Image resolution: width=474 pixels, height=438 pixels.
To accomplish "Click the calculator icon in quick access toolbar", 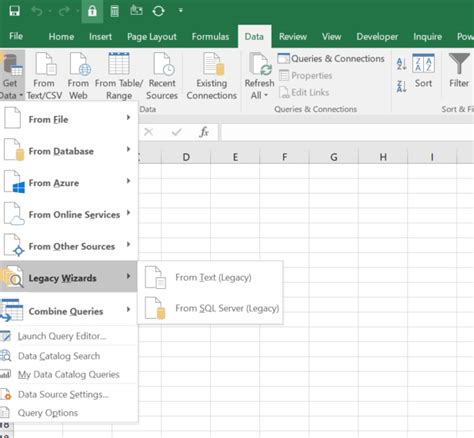I will click(x=114, y=11).
